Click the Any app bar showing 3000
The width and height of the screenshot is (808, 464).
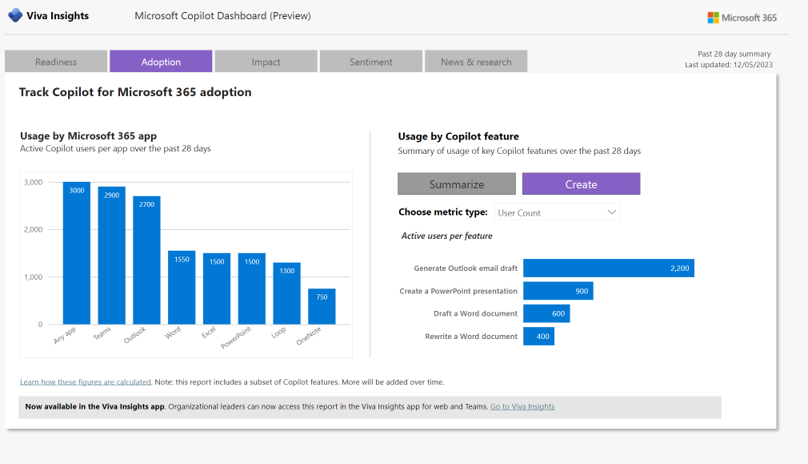coord(77,254)
